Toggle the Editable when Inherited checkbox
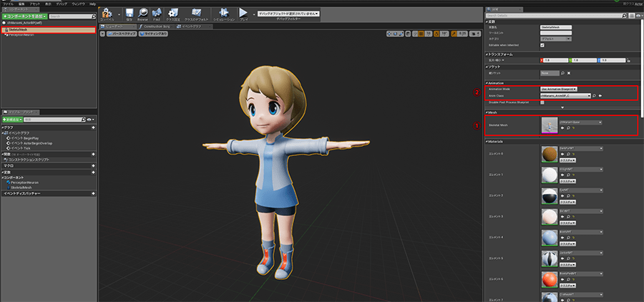The image size is (644, 302). tap(542, 45)
